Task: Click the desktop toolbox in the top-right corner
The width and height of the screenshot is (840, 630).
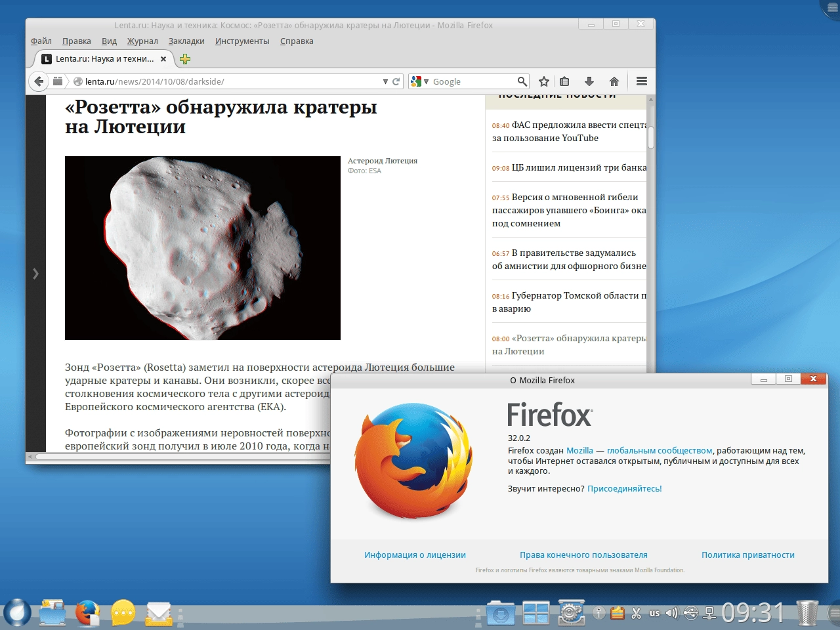Action: (831, 8)
